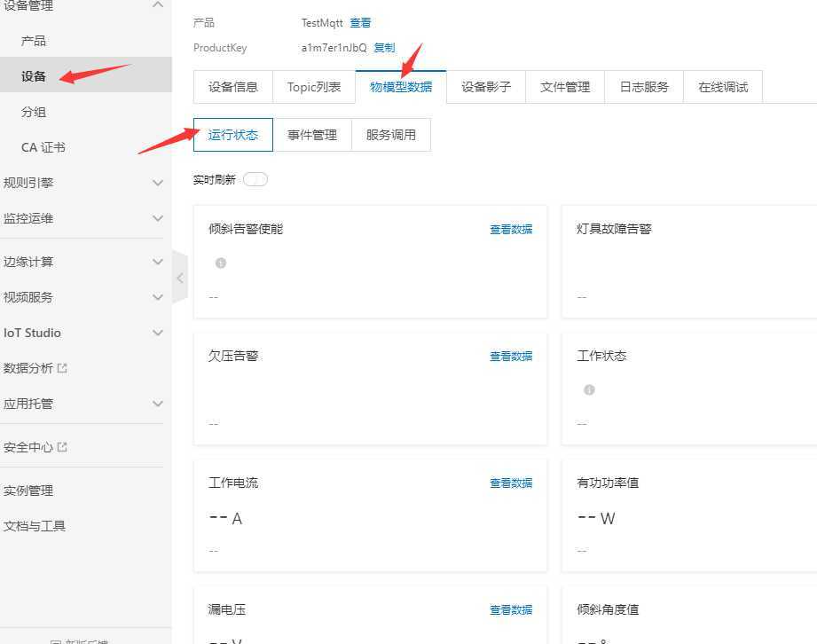Collapse the 设备管理 section chevron
Screen dimensions: 817x644
click(x=158, y=5)
